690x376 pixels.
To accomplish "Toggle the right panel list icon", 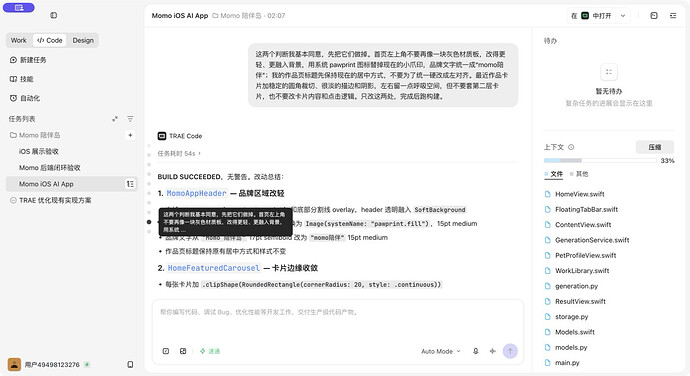I will (x=673, y=16).
